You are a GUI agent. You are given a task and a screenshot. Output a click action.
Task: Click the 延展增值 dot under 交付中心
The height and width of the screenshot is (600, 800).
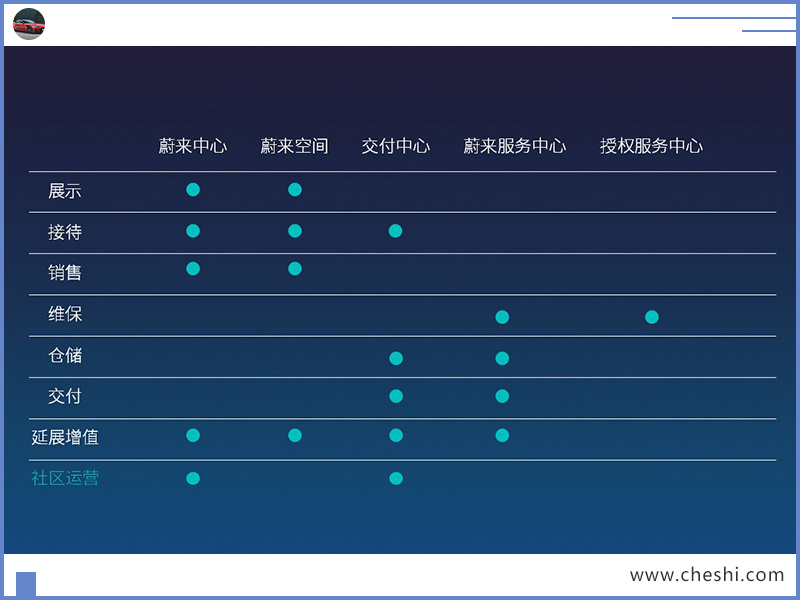tap(396, 436)
